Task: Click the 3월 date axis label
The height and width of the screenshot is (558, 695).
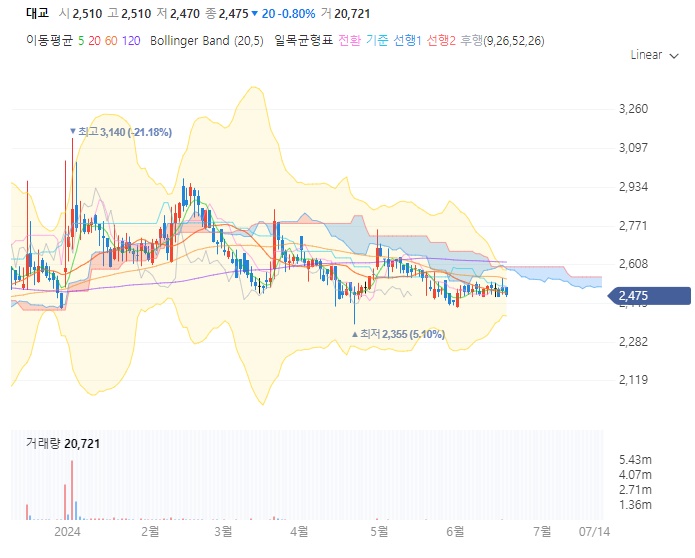Action: click(223, 531)
